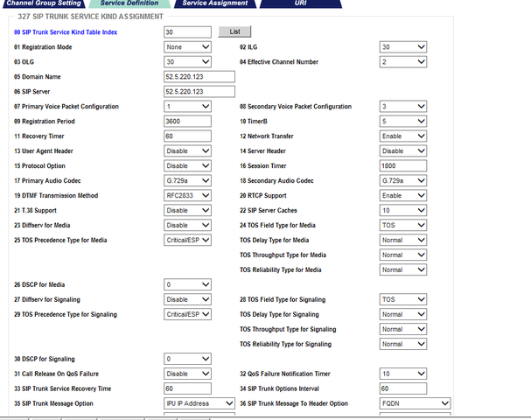This screenshot has height=420, width=531.
Task: Open the Effective Channel Number dropdown
Action: coord(403,62)
